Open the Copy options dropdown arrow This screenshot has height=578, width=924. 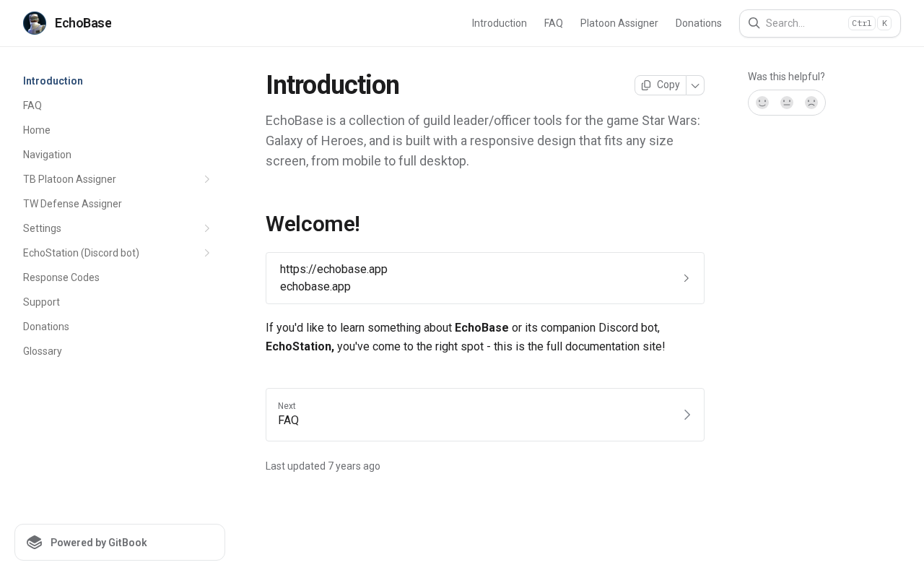coord(695,85)
